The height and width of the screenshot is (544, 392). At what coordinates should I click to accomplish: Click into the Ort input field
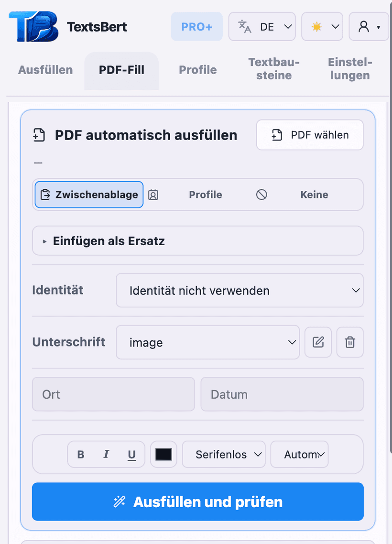[x=113, y=394]
